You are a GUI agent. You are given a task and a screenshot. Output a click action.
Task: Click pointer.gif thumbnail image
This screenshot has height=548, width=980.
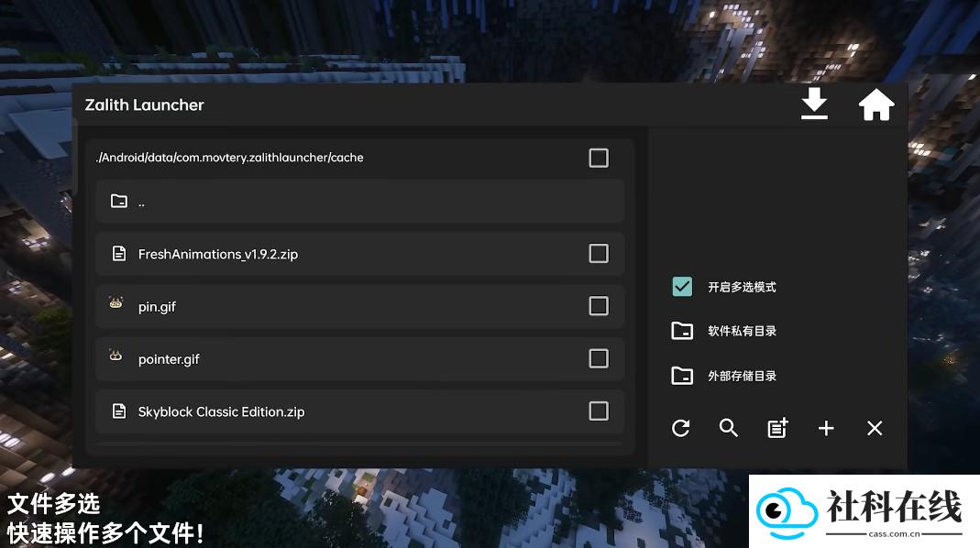point(116,355)
